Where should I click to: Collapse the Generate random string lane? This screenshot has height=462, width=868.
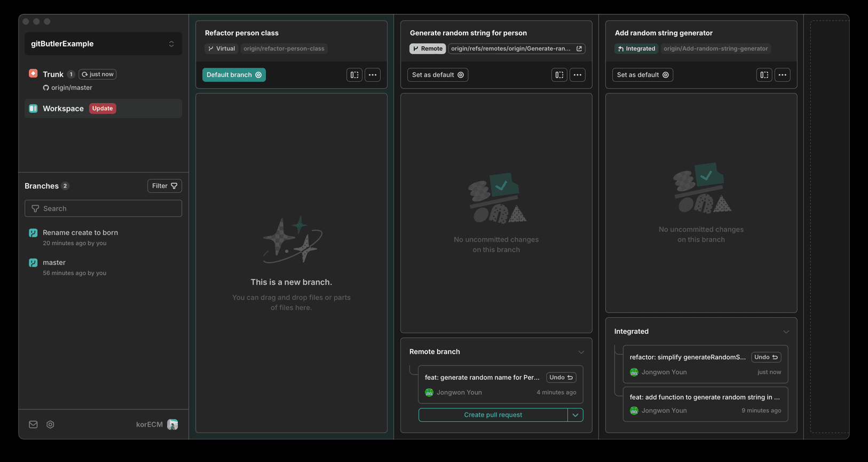click(559, 75)
